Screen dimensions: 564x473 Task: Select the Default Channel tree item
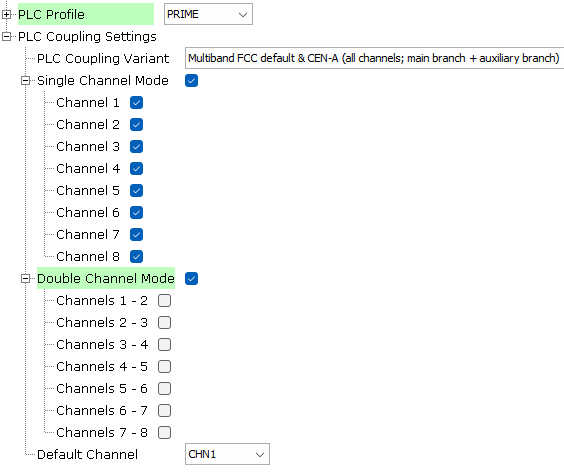click(87, 454)
